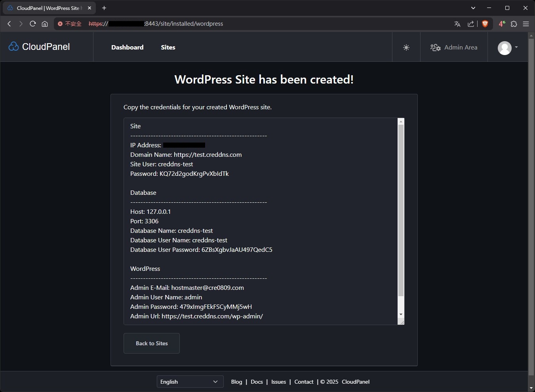535x392 pixels.
Task: Click the CloudPanel logo
Action: (39, 47)
